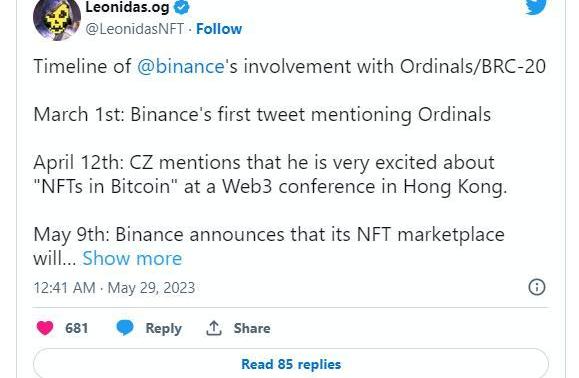
Task: Open the Twitter bird logo
Action: click(536, 7)
